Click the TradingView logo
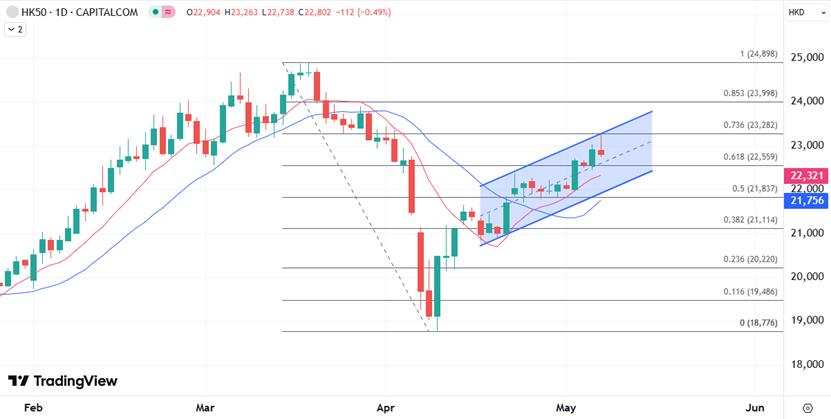Viewport: 831px width, 419px height. click(x=62, y=381)
